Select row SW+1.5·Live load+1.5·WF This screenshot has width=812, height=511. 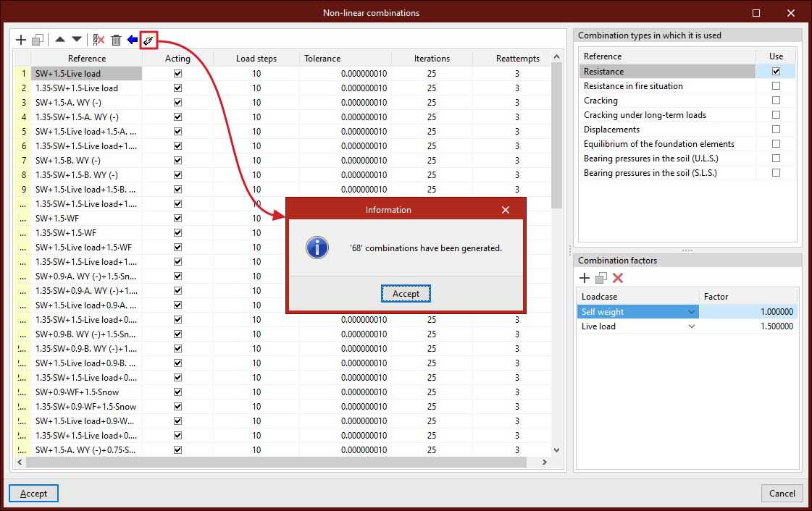(x=86, y=248)
